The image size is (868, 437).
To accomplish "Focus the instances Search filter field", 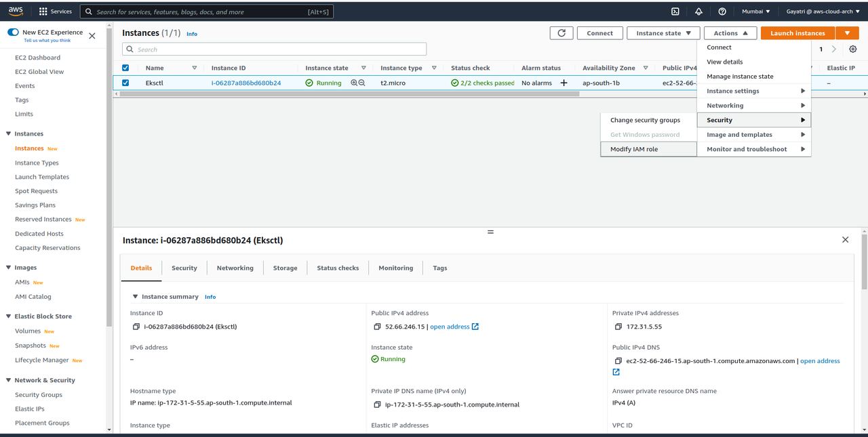I will [275, 49].
